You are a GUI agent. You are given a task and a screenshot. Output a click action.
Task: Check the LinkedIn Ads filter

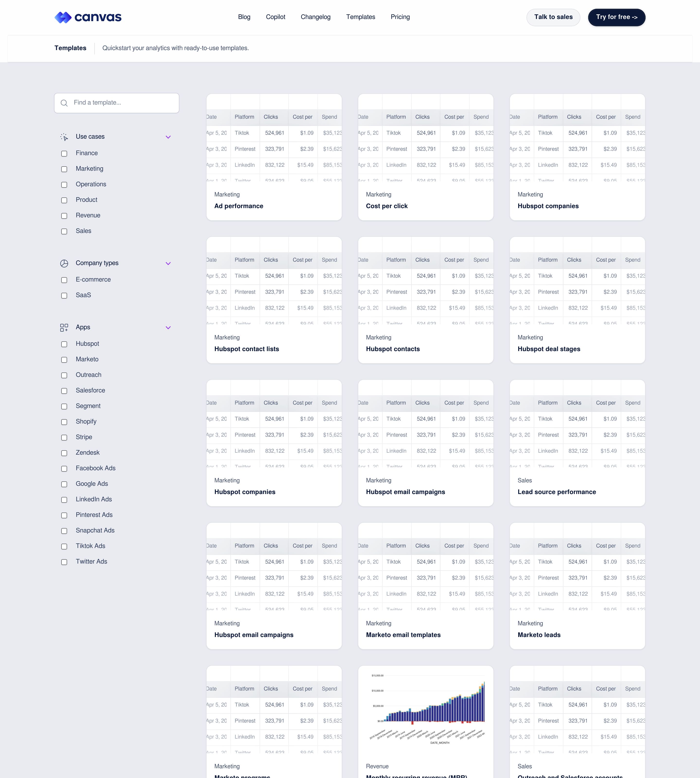point(64,500)
